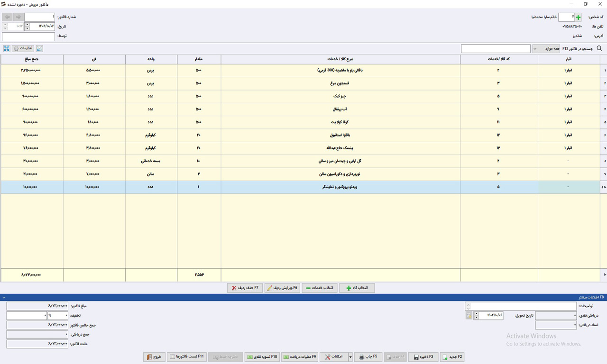Click the خروج exit button
607x364 pixels.
[154, 357]
